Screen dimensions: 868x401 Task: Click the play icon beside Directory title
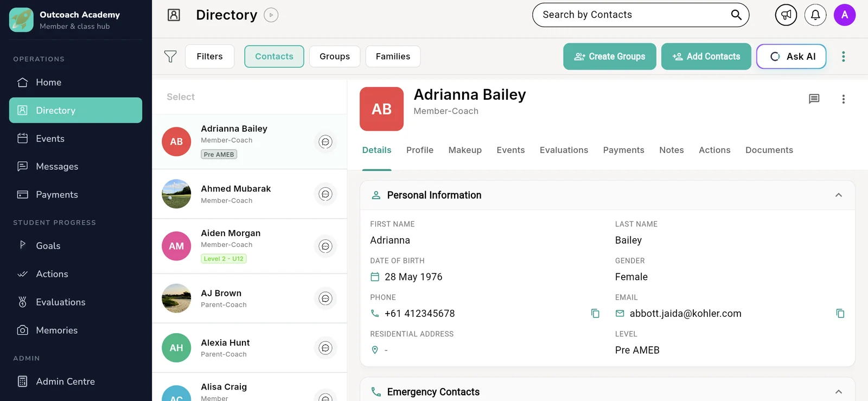(x=271, y=15)
